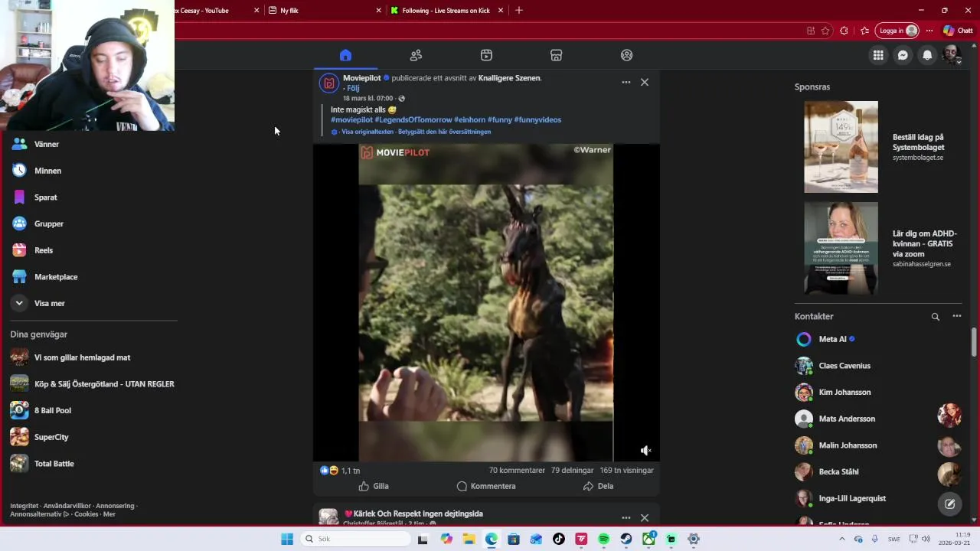Screen dimensions: 980x551
Task: Open the post reactions count 1,1 tn
Action: click(351, 471)
